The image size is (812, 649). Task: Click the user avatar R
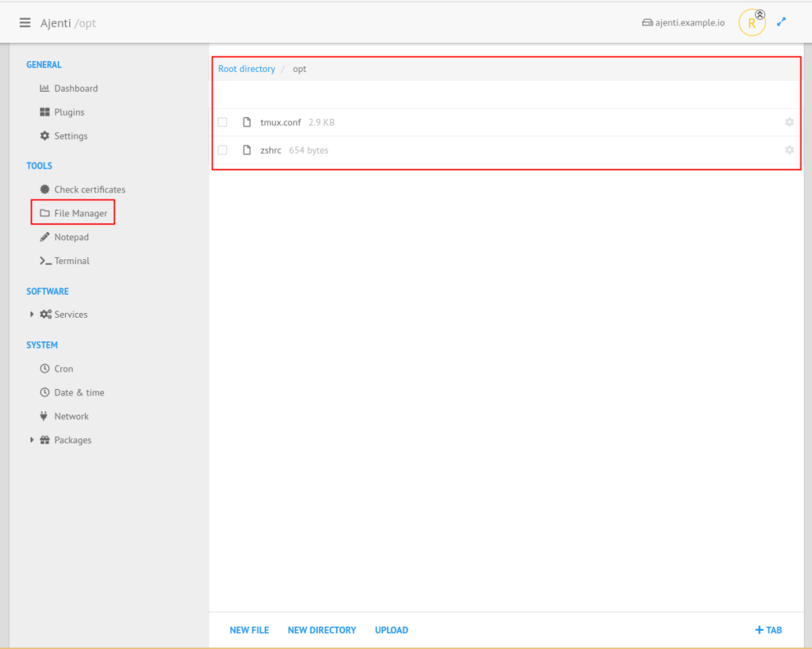click(751, 24)
